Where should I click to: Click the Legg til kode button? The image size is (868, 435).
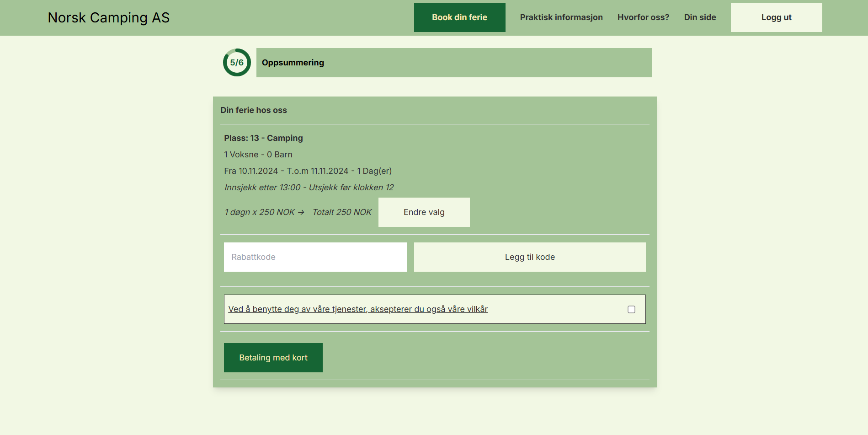(x=530, y=257)
